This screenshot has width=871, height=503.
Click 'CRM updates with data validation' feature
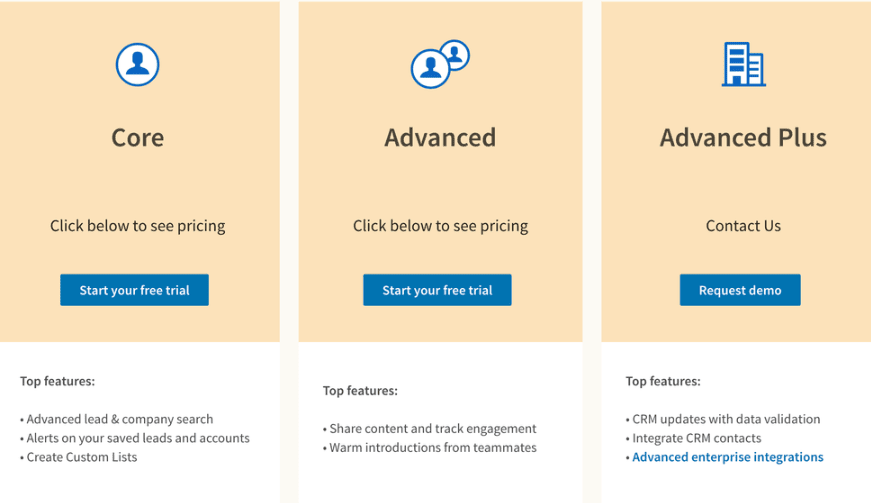coord(726,419)
